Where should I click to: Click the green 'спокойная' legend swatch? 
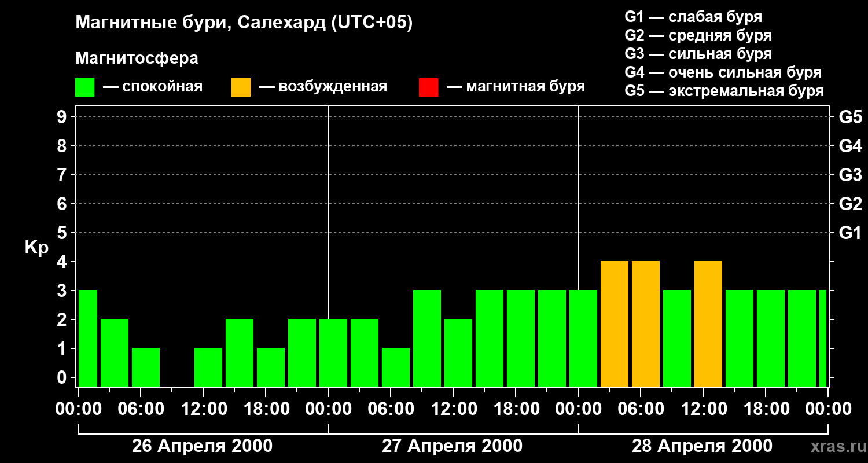pos(85,87)
